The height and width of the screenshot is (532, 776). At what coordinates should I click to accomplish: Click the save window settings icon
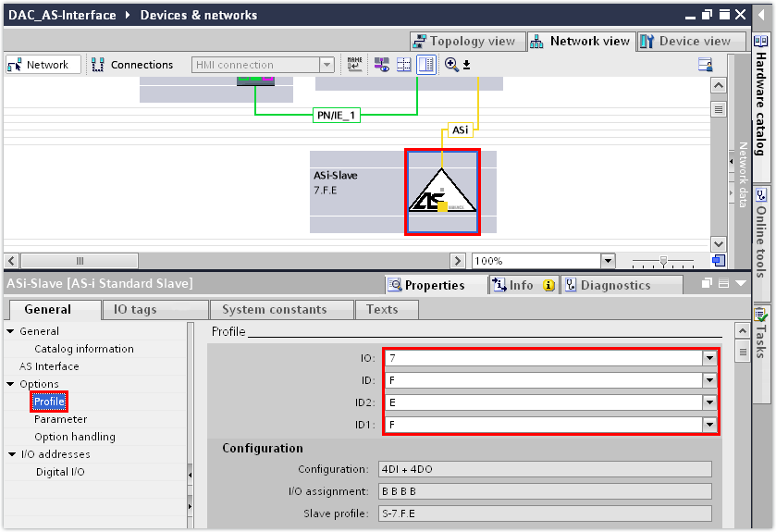click(x=706, y=65)
